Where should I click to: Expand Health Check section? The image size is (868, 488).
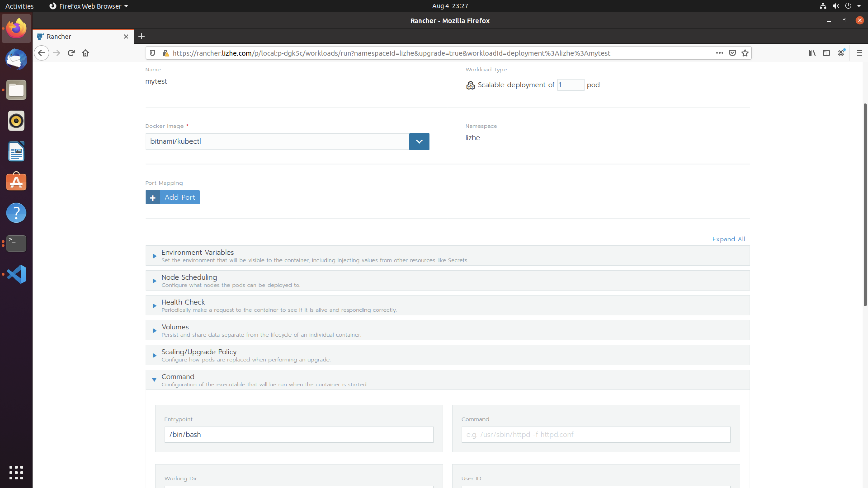click(x=448, y=305)
